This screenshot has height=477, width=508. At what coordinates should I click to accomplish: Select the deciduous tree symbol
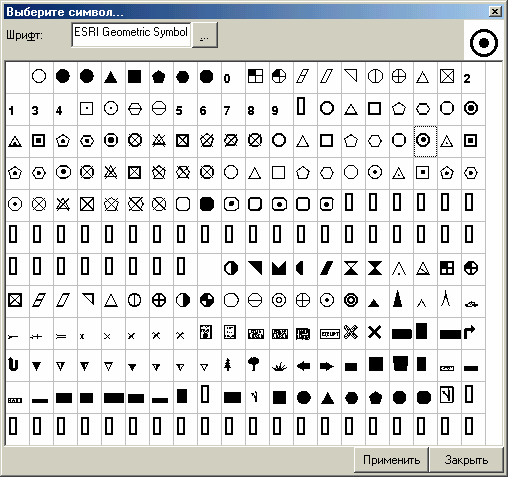point(254,364)
